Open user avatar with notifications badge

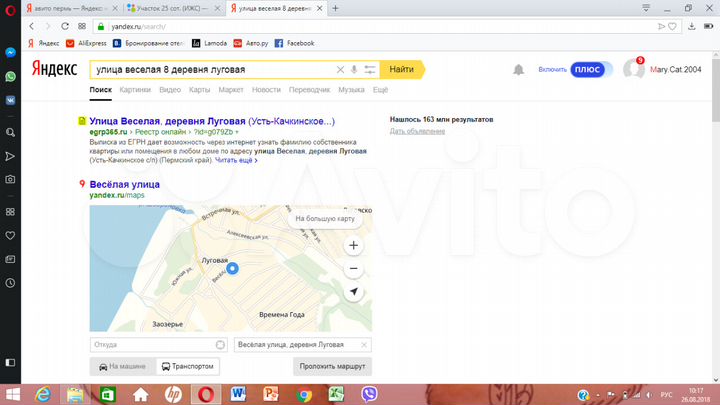click(x=634, y=69)
